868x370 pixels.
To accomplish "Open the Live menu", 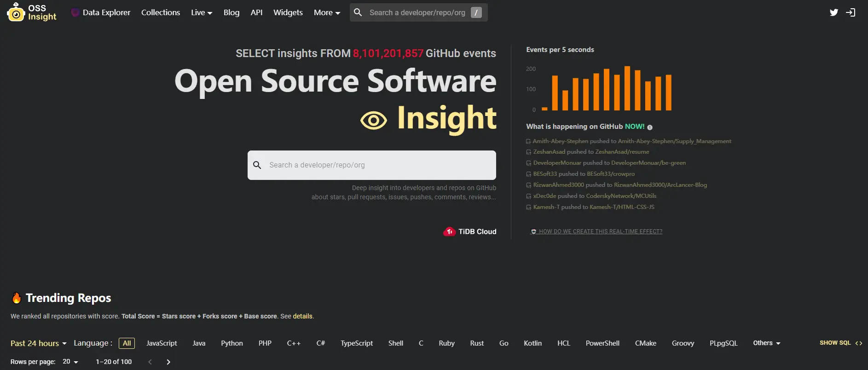I will (202, 12).
